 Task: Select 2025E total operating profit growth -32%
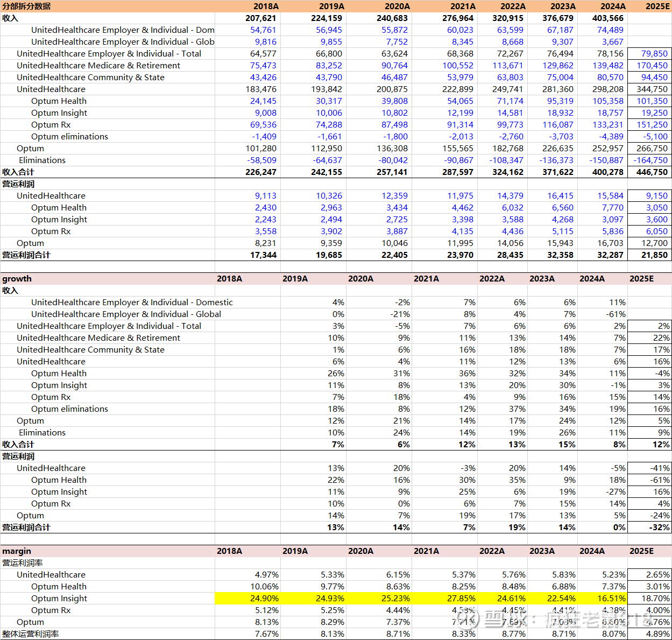pos(659,528)
